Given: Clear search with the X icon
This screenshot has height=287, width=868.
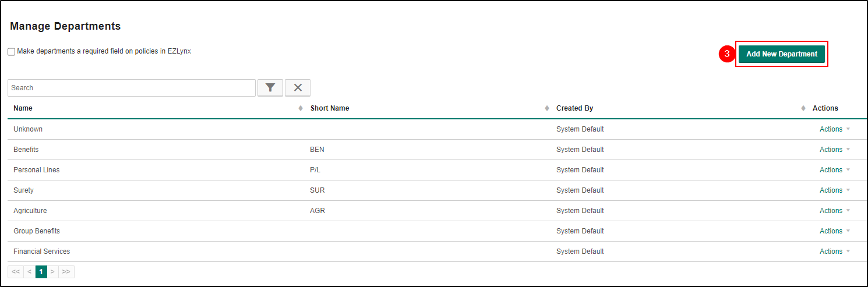Looking at the screenshot, I should tap(298, 87).
